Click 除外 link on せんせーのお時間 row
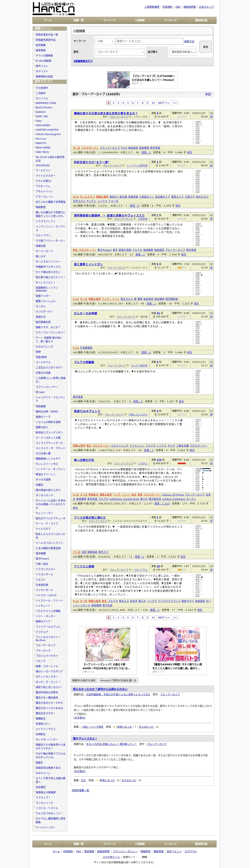 click(190, 353)
